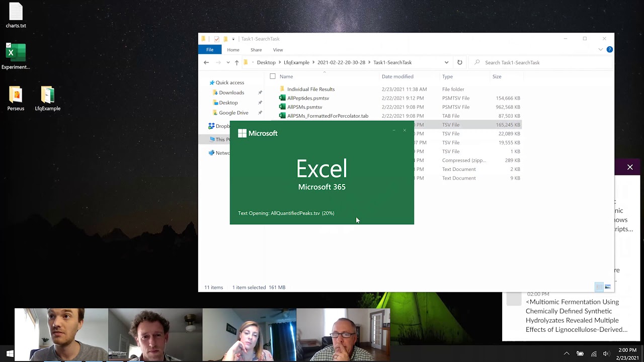644x362 pixels.
Task: Click the 22,089 KB TSV File row
Action: tap(467, 134)
